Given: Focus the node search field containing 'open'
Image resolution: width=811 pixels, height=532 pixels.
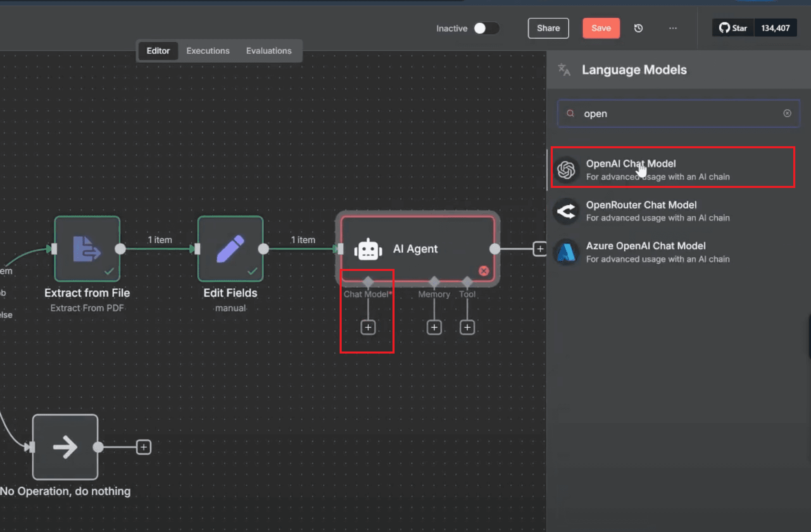Looking at the screenshot, I should coord(678,114).
